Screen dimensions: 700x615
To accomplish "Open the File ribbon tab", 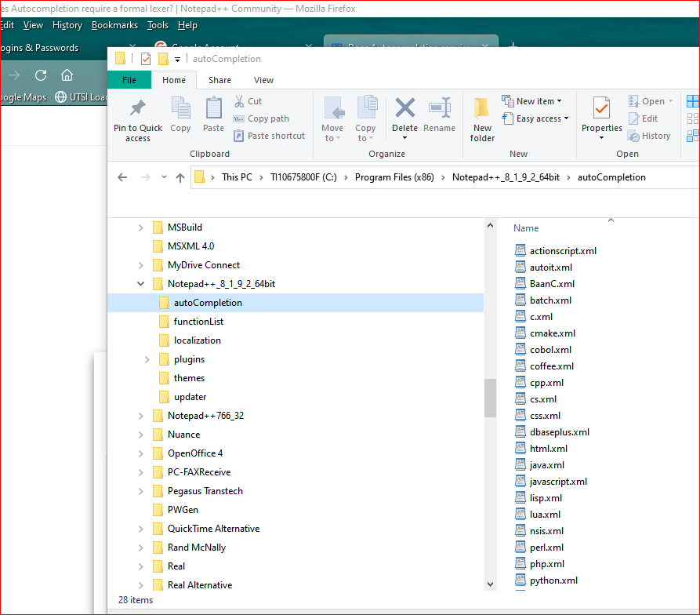I will tap(129, 80).
